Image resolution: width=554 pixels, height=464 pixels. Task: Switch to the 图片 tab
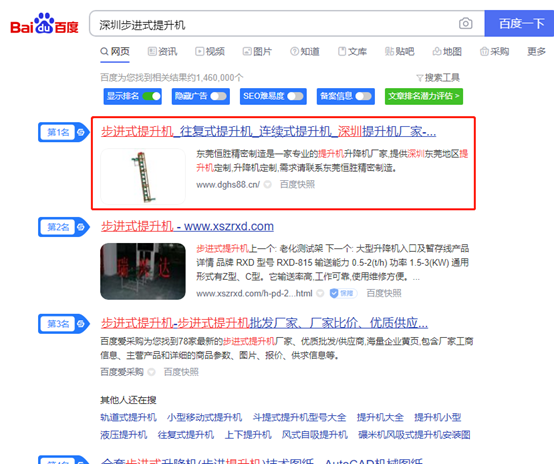click(257, 52)
